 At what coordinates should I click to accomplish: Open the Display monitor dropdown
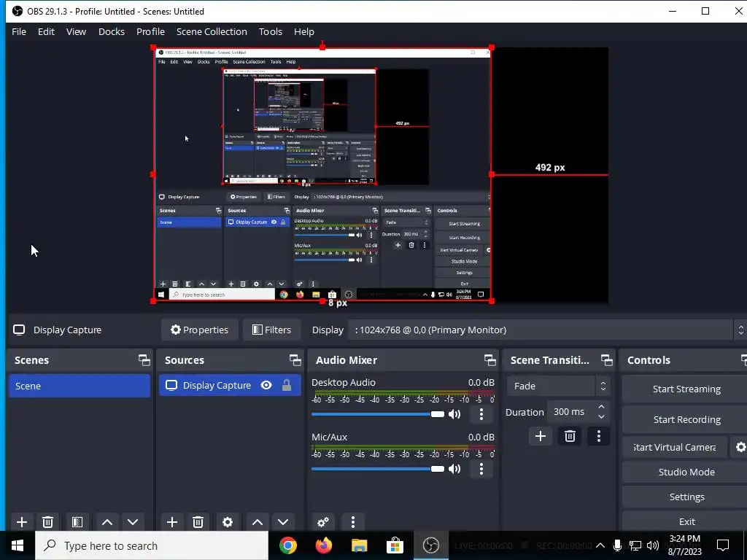coord(546,330)
